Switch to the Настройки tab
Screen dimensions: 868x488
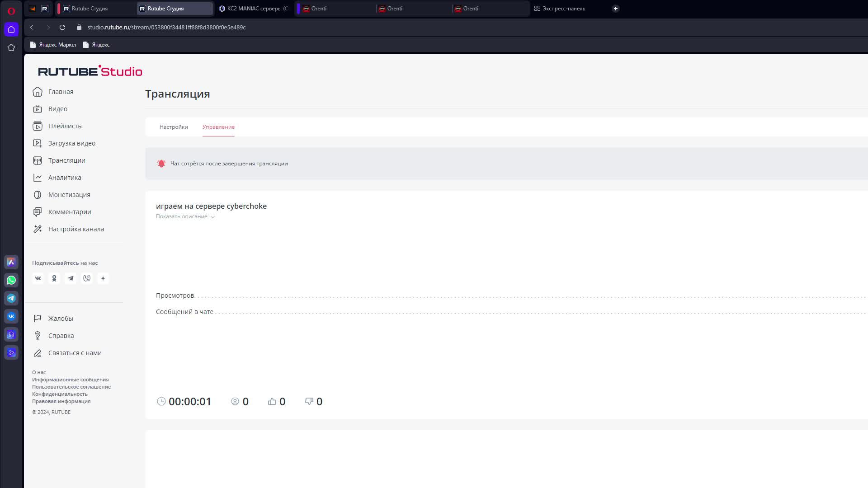click(x=174, y=127)
